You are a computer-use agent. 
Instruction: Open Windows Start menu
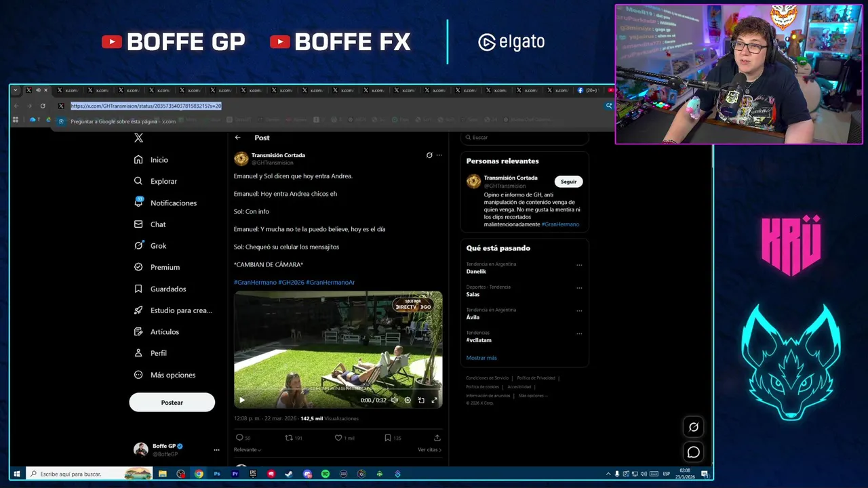click(17, 474)
